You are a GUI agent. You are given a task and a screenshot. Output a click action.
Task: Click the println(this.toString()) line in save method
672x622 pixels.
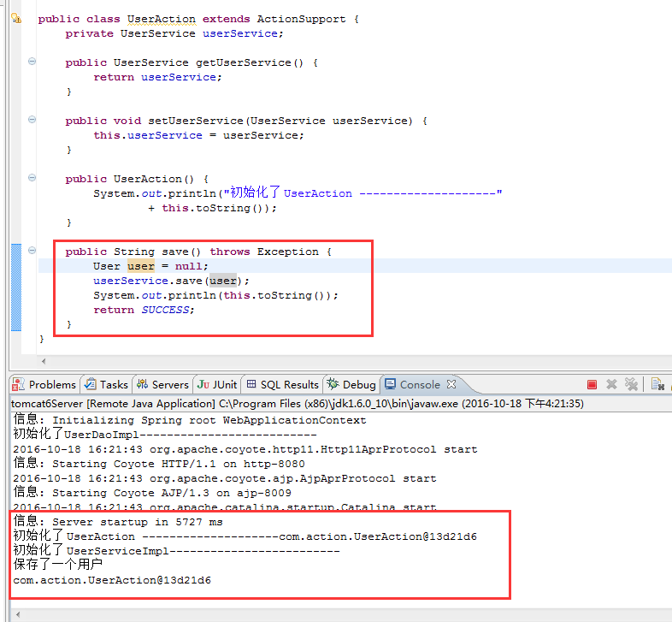pos(215,295)
